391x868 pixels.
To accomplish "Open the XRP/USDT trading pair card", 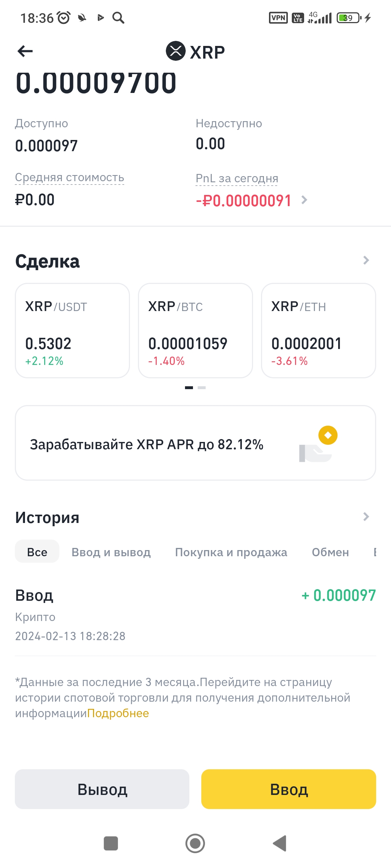I will (x=72, y=331).
